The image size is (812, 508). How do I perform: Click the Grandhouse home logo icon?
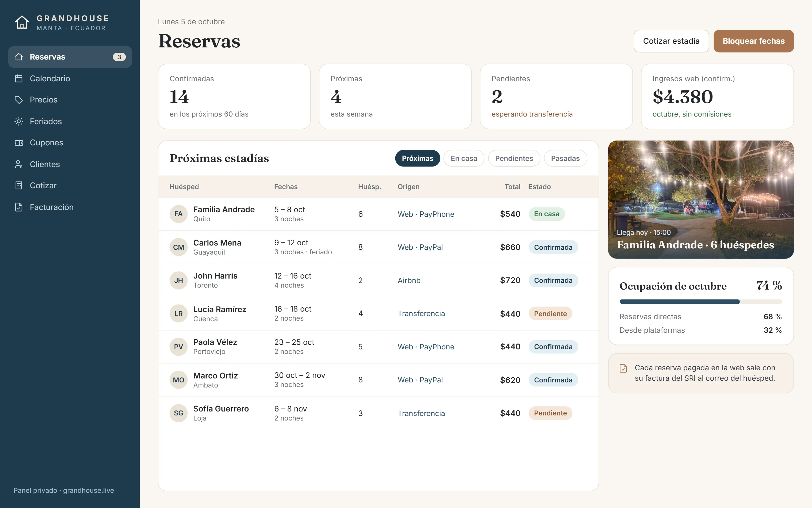22,23
